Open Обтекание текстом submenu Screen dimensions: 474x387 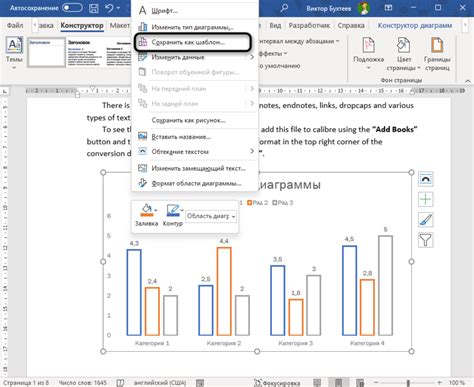click(195, 152)
